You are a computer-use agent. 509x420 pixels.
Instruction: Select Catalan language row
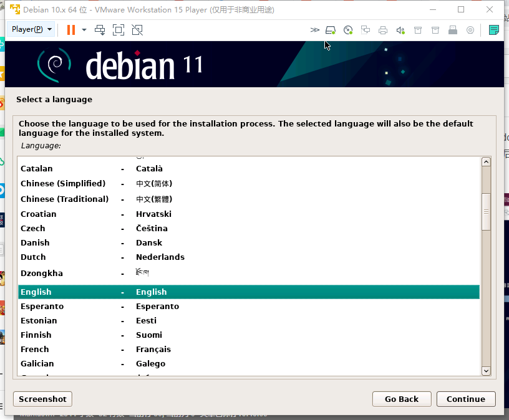tap(249, 169)
